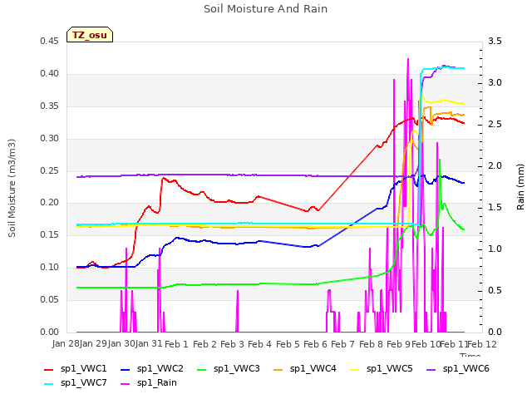The width and height of the screenshot is (532, 399).
Task: Select the sp1_Rain legend entry
Action: (x=149, y=383)
